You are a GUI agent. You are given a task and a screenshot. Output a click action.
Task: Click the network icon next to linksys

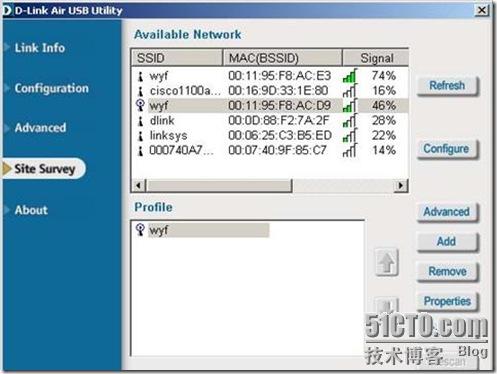pos(141,136)
